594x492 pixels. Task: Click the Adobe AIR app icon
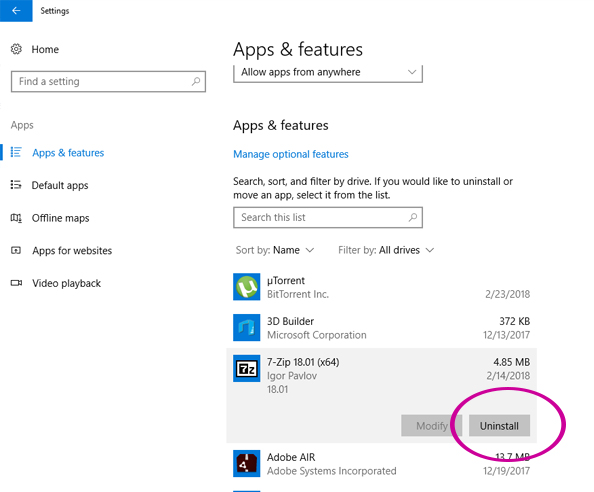click(x=247, y=464)
